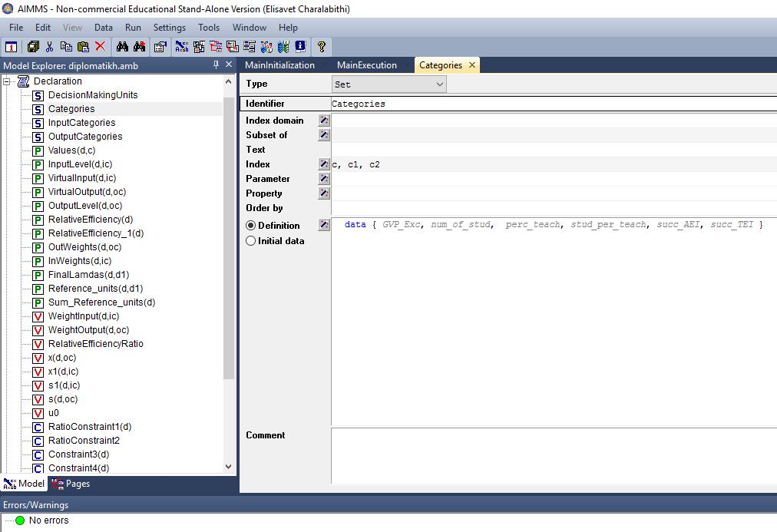Click the red Delete X icon
Viewport: 777px width, 532px height.
coord(100,47)
